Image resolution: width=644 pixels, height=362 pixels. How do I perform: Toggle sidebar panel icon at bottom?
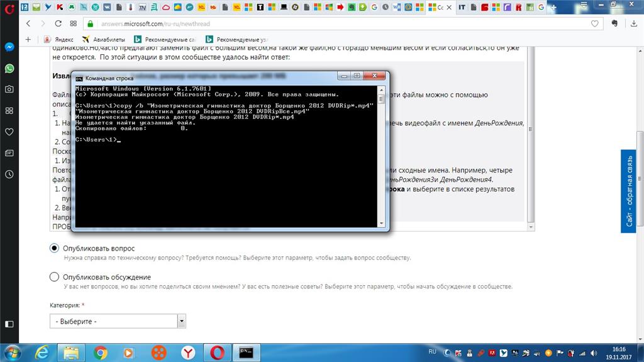(x=9, y=324)
